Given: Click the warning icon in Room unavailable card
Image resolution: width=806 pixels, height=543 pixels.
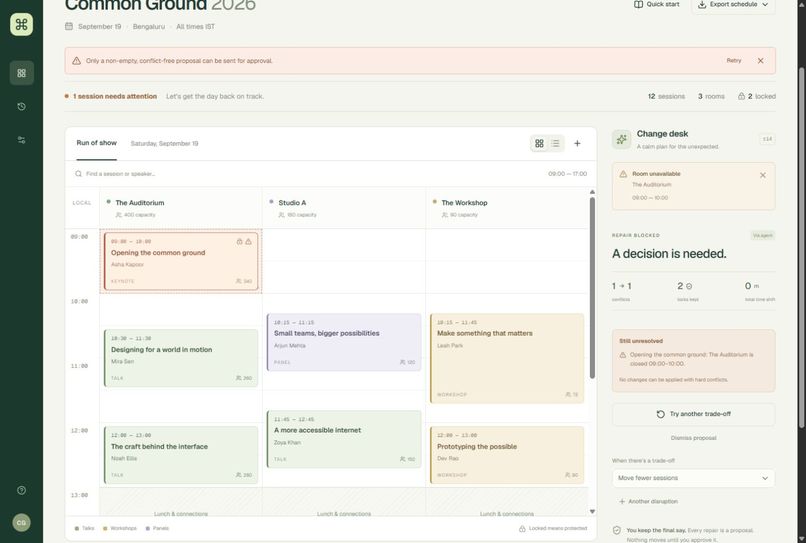Looking at the screenshot, I should [x=623, y=174].
